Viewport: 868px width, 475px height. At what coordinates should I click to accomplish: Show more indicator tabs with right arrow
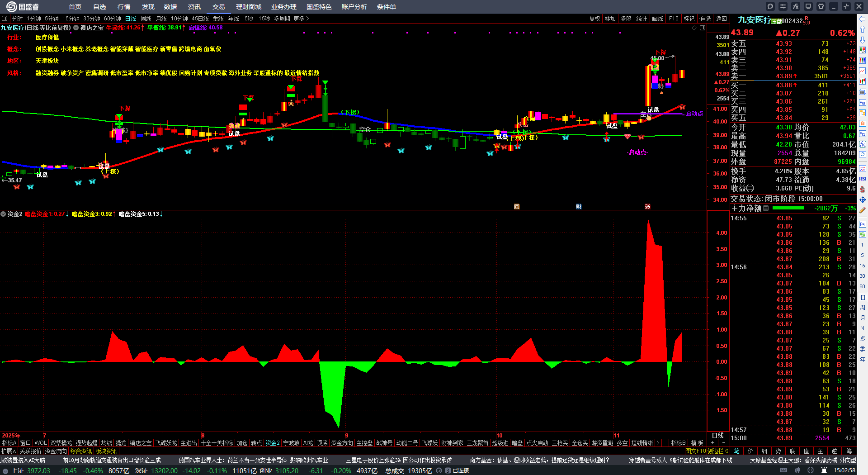[658, 443]
